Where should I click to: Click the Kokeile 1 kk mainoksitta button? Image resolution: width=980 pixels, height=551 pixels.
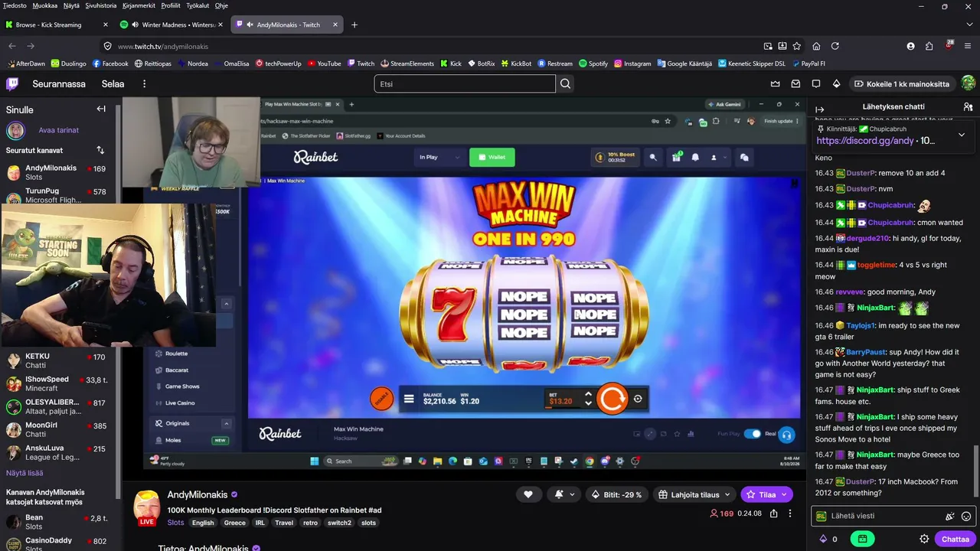point(902,83)
